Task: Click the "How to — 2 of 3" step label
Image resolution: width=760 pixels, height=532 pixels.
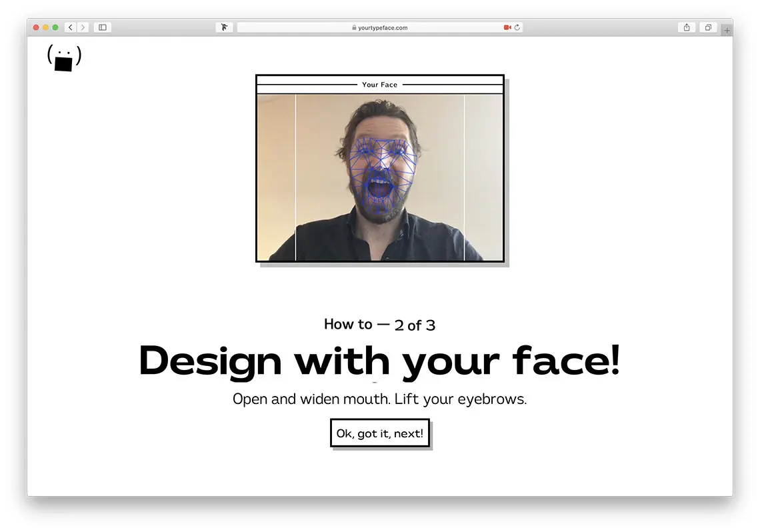Action: (379, 325)
